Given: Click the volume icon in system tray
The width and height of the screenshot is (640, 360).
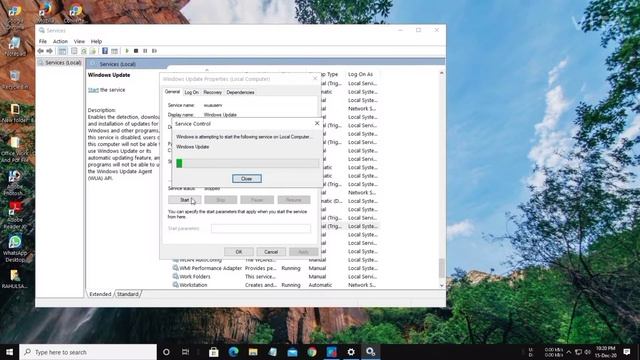Looking at the screenshot, I should (588, 352).
